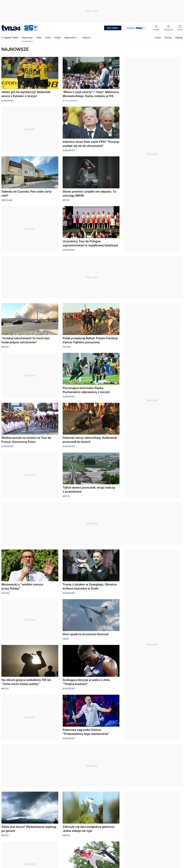Click the Zaloguj się user icon
Viewport: 184px width, 868px height.
point(168,28)
